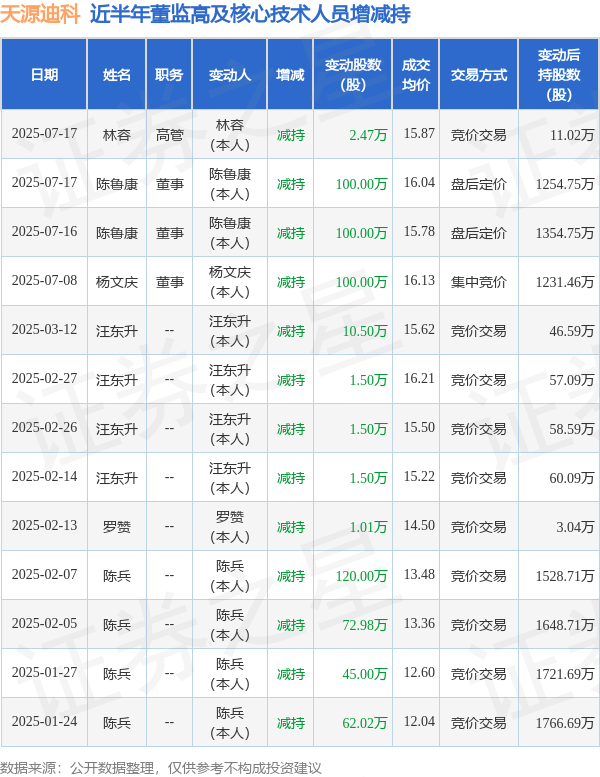Image resolution: width=600 pixels, height=777 pixels.
Task: Click the date 2025-01-24
Action: [x=45, y=722]
